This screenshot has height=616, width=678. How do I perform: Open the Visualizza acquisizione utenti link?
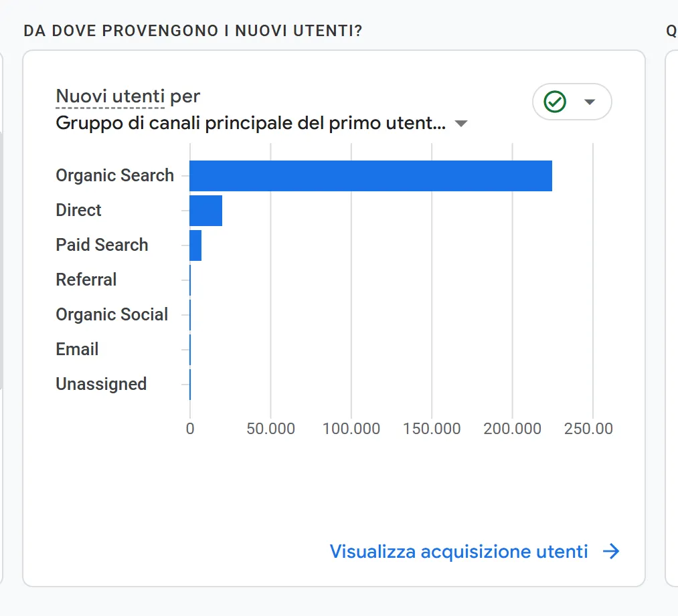[x=458, y=551]
